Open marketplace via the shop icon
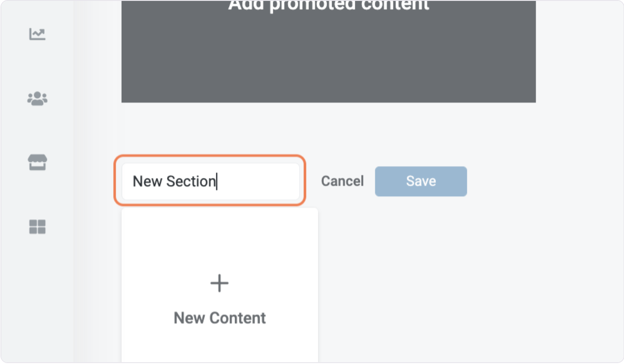 point(37,162)
